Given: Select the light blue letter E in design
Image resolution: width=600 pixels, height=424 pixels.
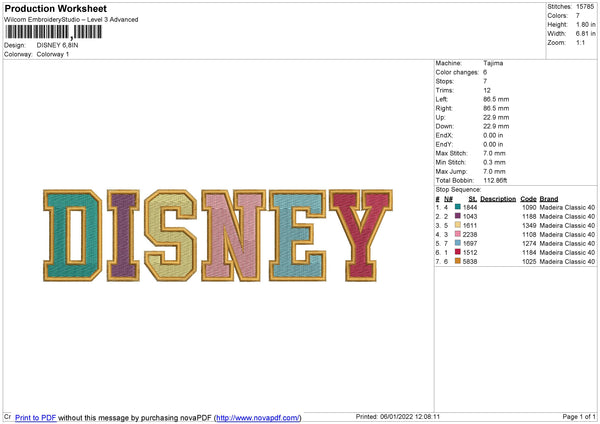Looking at the screenshot, I should [285, 235].
